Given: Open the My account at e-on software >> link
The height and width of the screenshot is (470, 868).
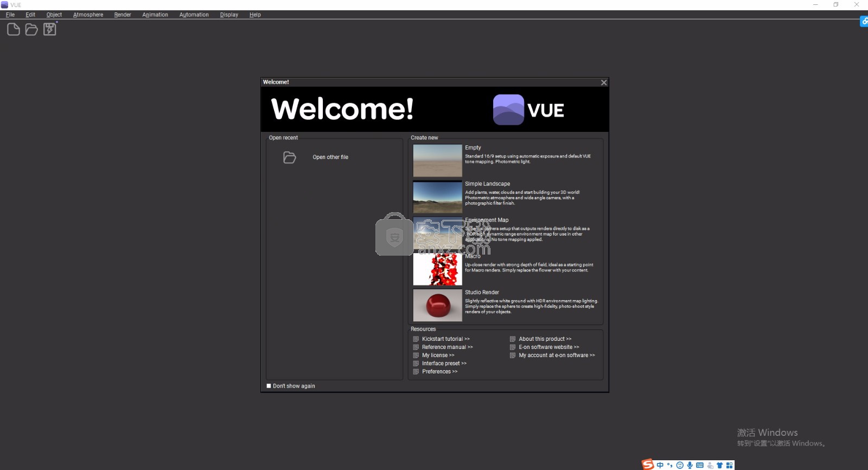Looking at the screenshot, I should (x=557, y=355).
